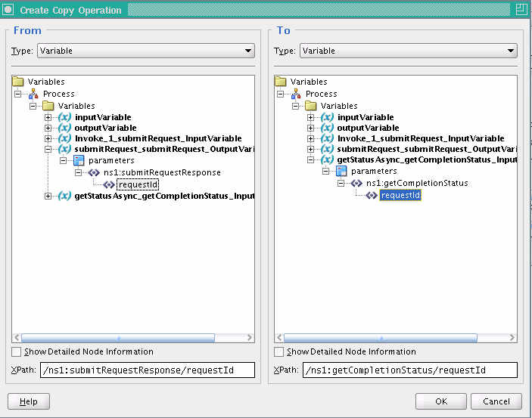Screen dimensions: 532x418
Task: Select ns1:getCompletionStatus label in To tree
Action: tap(417, 183)
